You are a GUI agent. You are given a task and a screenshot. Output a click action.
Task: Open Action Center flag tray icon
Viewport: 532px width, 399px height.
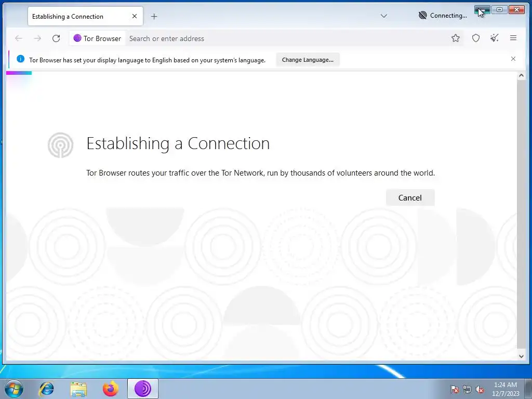pyautogui.click(x=455, y=389)
